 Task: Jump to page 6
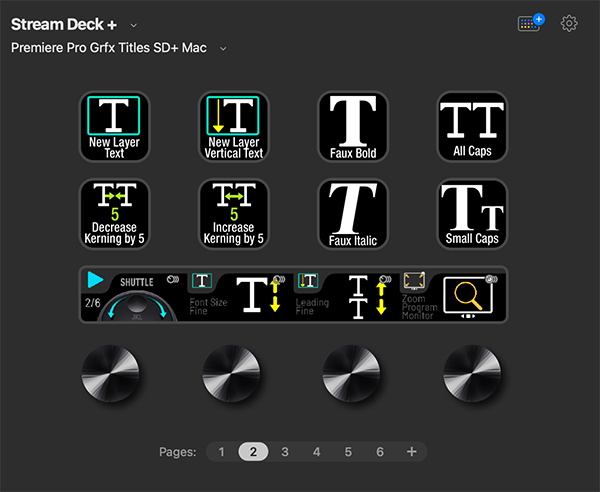click(x=380, y=452)
